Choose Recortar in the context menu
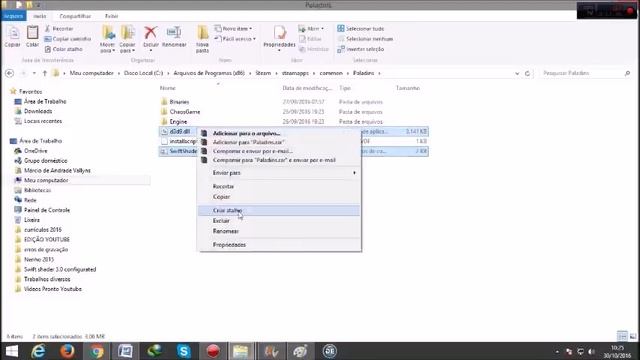Viewport: 640px width, 360px height. tap(279, 187)
